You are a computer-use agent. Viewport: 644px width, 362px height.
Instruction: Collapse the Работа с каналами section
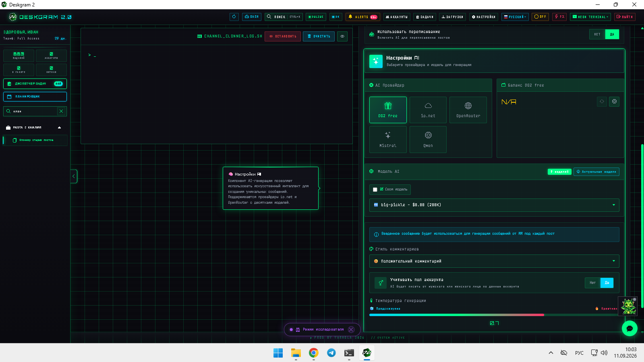click(x=35, y=128)
